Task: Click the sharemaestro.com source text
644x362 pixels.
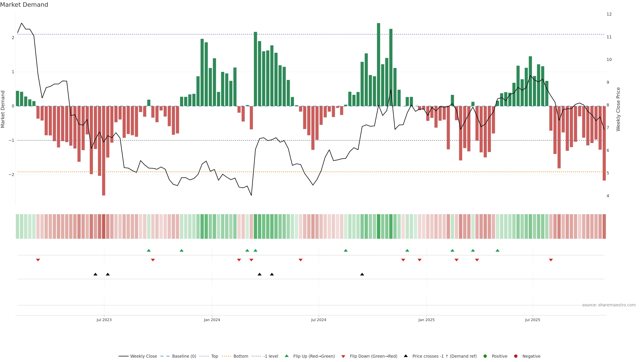Action: (609, 305)
